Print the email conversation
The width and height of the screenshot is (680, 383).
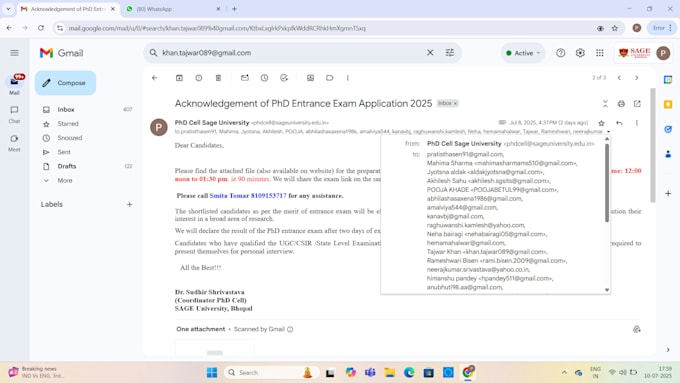(x=621, y=104)
